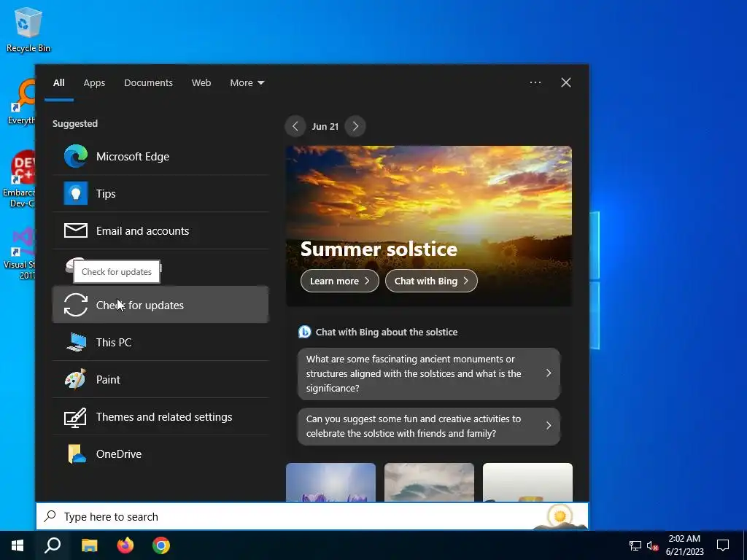Viewport: 747px width, 560px height.
Task: Open the Recycle Bin desktop icon
Action: (x=28, y=30)
